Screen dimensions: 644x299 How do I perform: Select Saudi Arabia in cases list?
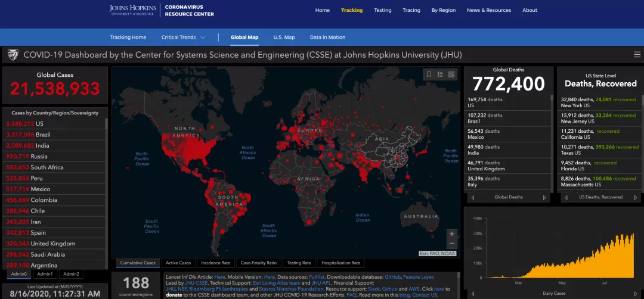coord(55,254)
